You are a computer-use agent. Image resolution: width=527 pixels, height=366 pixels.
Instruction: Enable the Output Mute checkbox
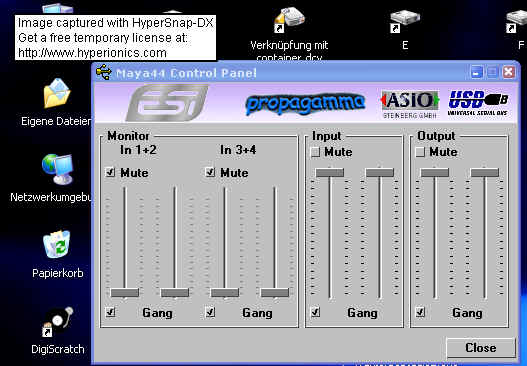420,152
